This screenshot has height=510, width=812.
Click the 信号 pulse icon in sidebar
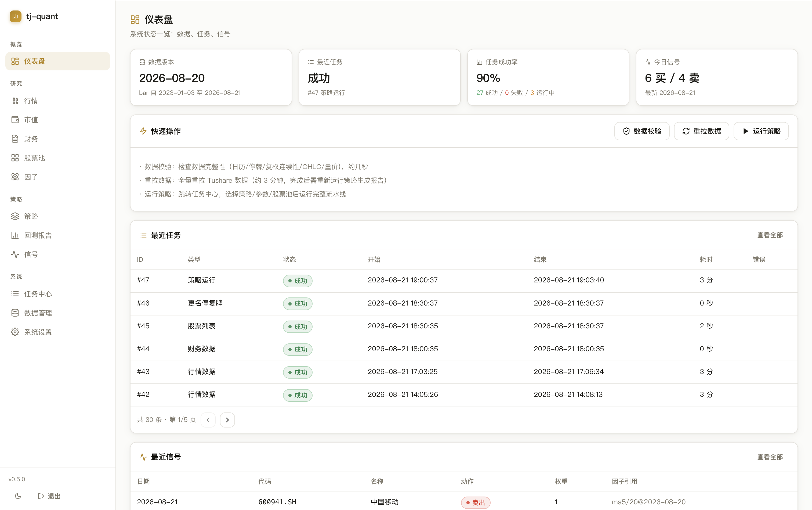click(x=15, y=254)
